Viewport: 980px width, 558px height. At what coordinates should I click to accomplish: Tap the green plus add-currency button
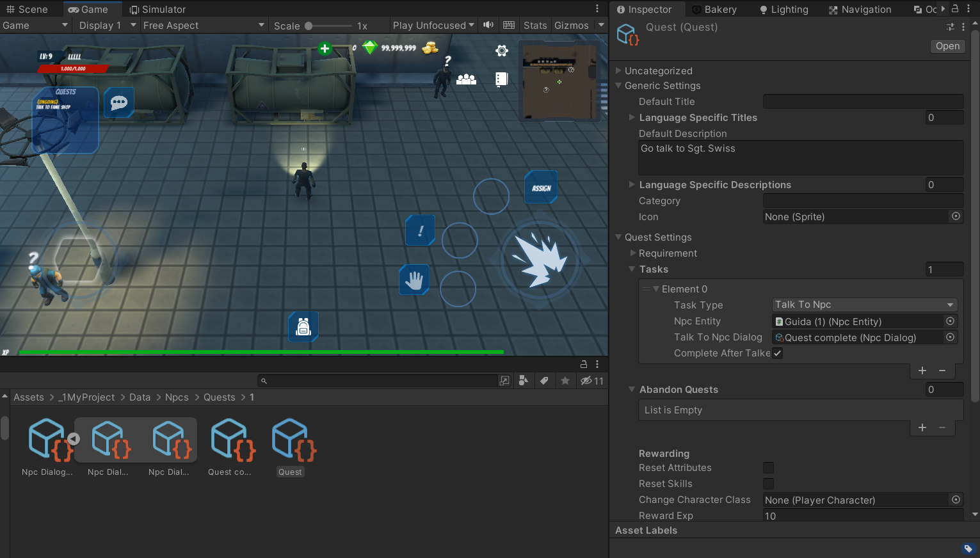click(x=325, y=49)
